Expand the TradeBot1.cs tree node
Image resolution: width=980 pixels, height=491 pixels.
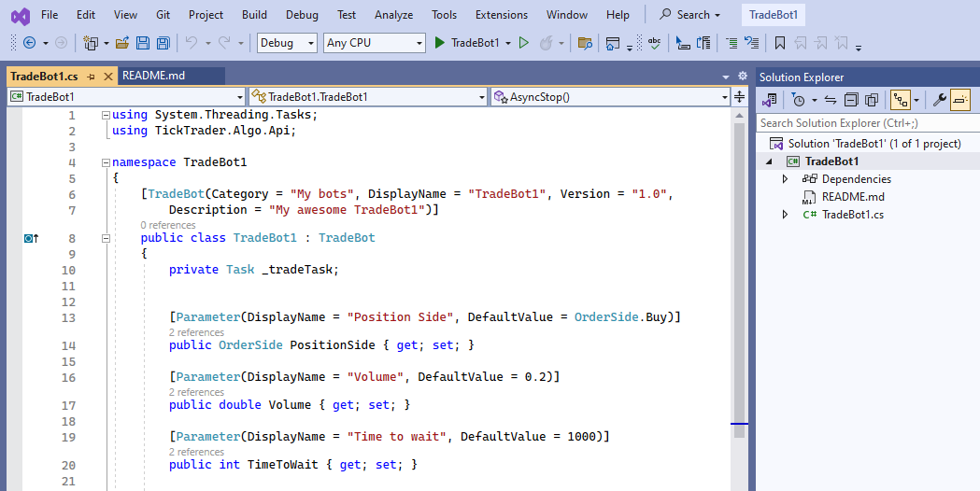(785, 215)
